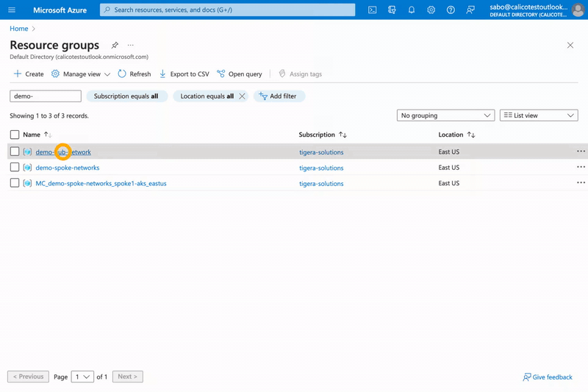Open more options ellipsis beside title
The width and height of the screenshot is (588, 392).
131,45
